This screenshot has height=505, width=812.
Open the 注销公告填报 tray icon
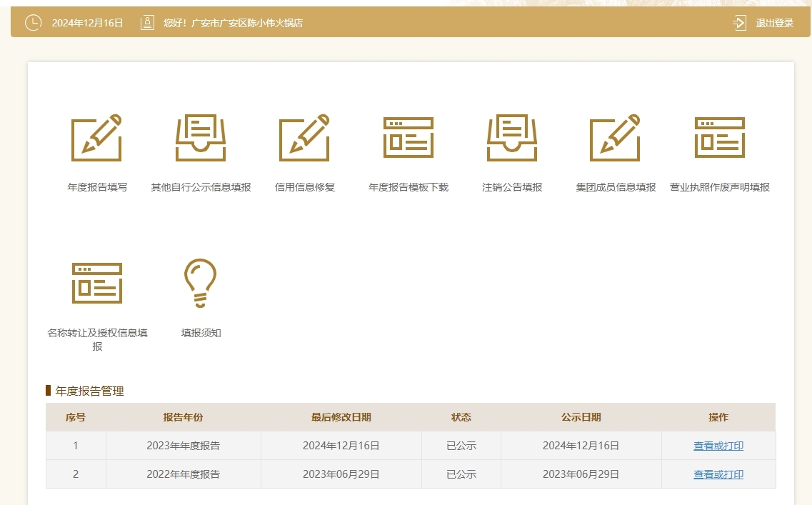point(512,138)
